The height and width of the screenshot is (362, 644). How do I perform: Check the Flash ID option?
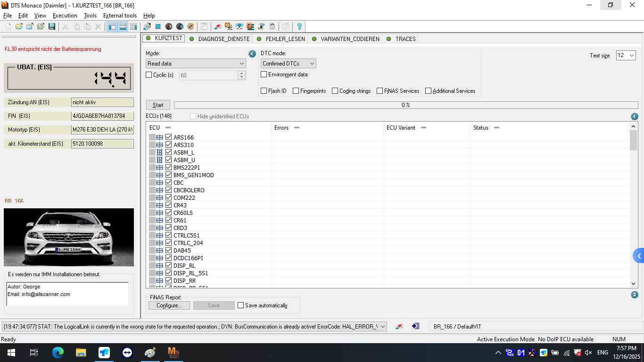(264, 90)
